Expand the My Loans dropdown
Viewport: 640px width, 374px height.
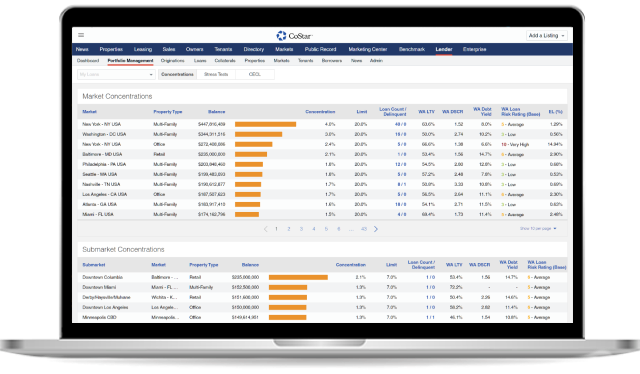116,74
